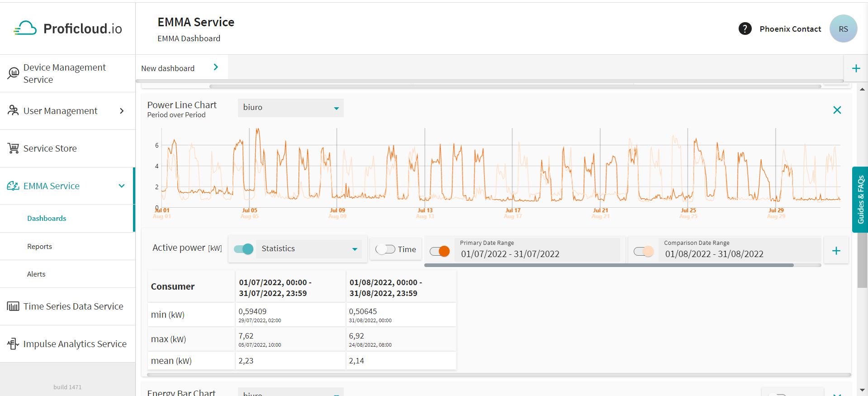This screenshot has width=868, height=396.
Task: Open the RS user avatar menu
Action: pyautogui.click(x=843, y=29)
